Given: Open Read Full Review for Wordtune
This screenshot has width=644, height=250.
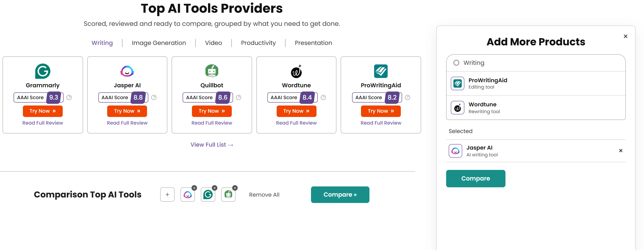Looking at the screenshot, I should 296,123.
